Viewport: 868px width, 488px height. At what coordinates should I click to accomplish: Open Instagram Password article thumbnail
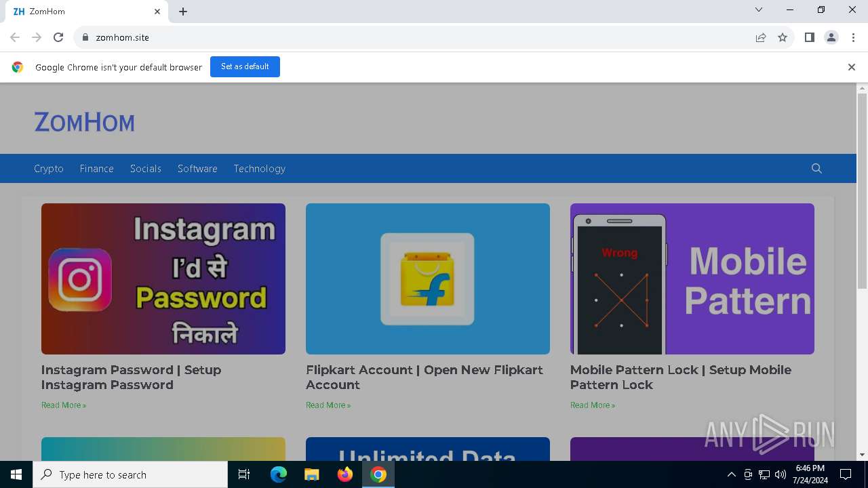point(163,279)
